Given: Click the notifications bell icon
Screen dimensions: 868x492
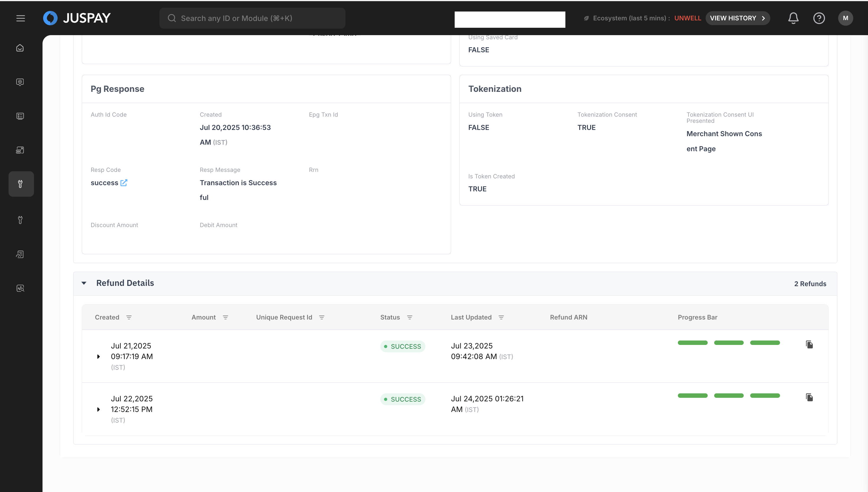Looking at the screenshot, I should [793, 18].
